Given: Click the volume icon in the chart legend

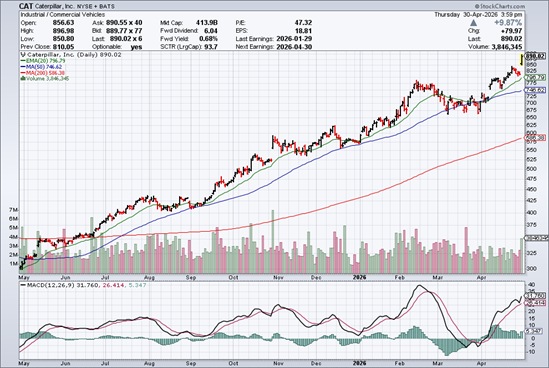Looking at the screenshot, I should point(23,79).
